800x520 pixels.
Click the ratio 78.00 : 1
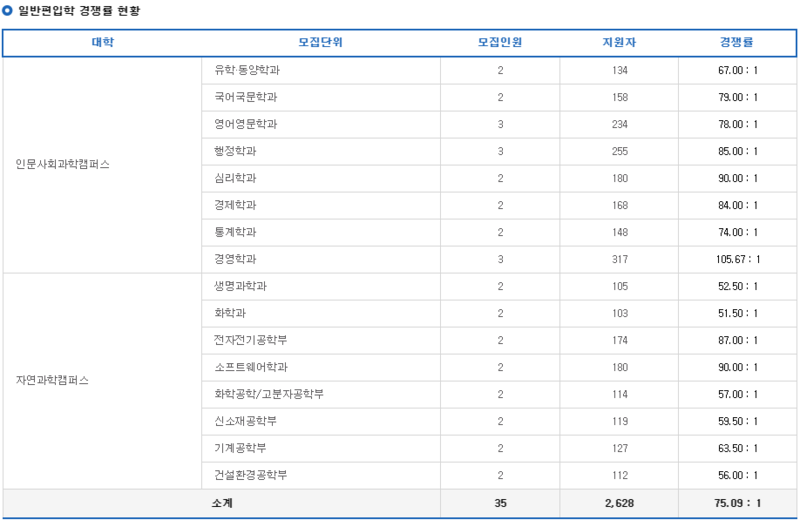point(738,125)
